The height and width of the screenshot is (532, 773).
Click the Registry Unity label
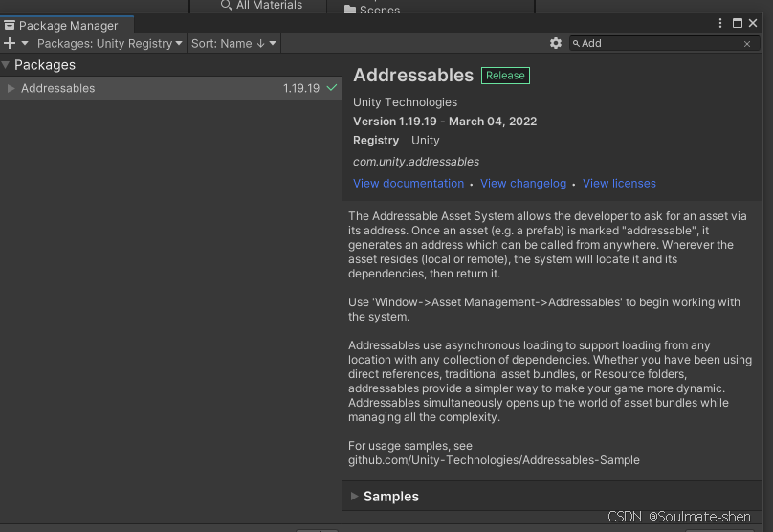click(x=396, y=141)
